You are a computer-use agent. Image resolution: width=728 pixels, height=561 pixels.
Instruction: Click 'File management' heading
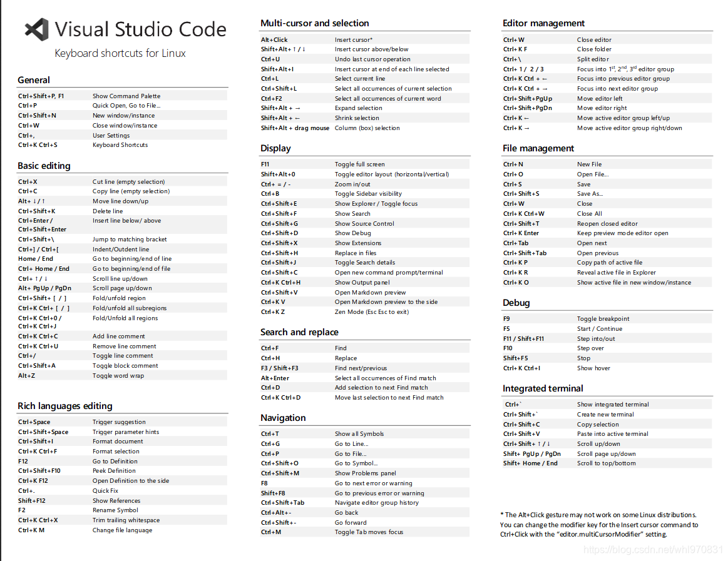coord(538,148)
